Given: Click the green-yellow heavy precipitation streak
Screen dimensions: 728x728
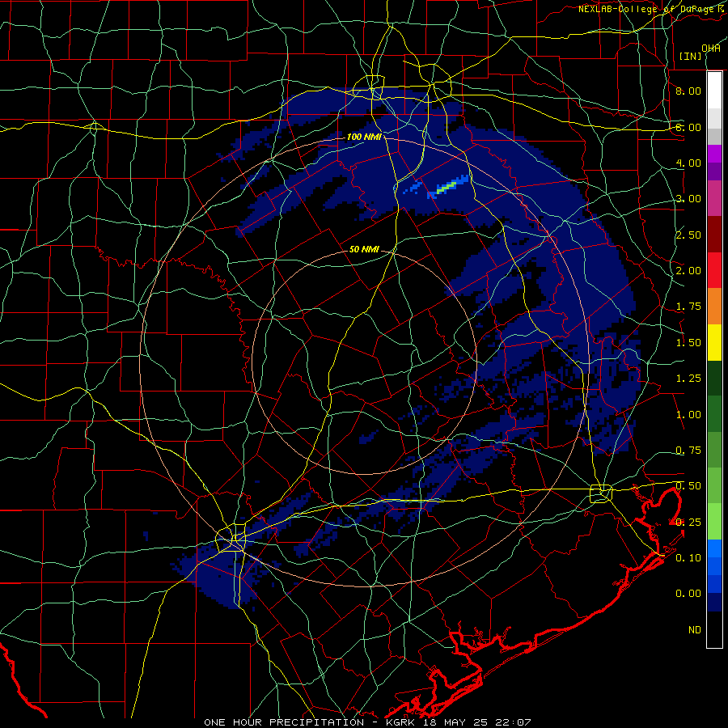Looking at the screenshot, I should pyautogui.click(x=447, y=188).
